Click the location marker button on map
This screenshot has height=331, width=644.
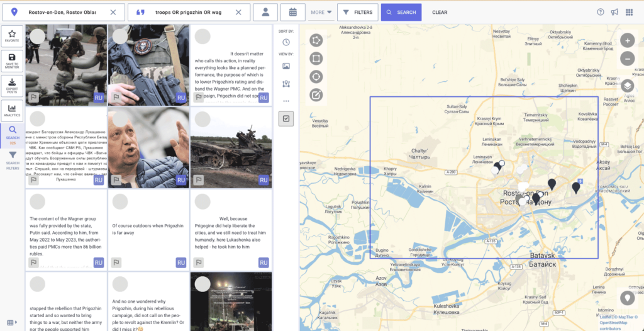(627, 297)
